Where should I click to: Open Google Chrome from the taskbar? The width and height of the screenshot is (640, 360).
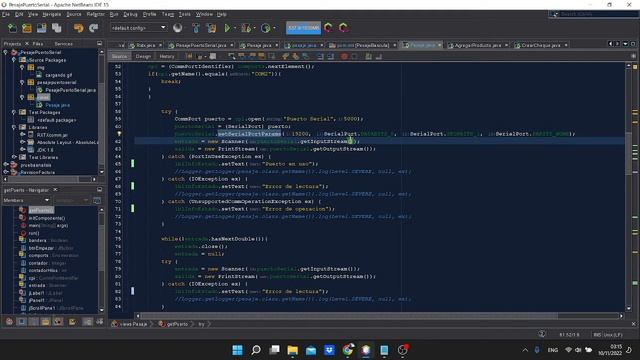click(x=348, y=350)
